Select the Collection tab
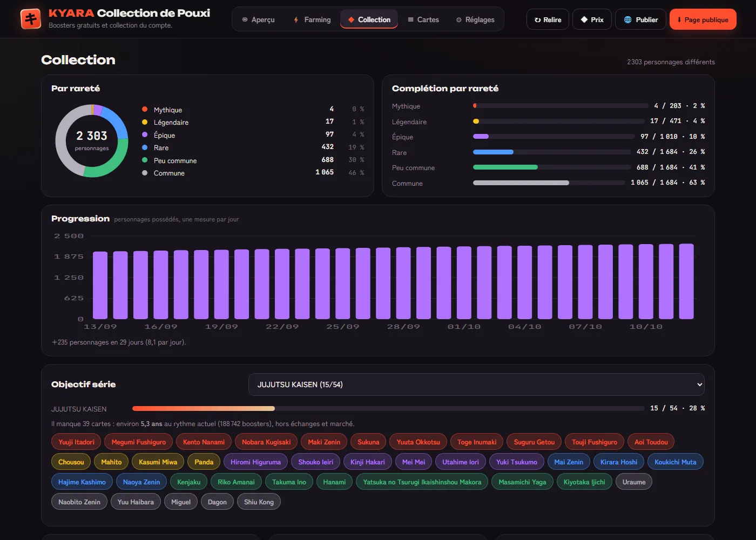 [x=369, y=19]
